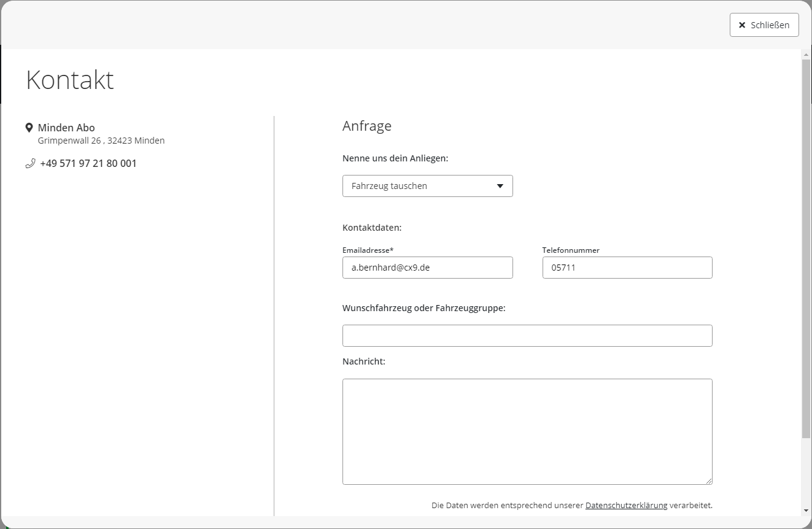Click the address Grimpenwall 26, 32423 Minden
812x529 pixels.
(x=101, y=141)
